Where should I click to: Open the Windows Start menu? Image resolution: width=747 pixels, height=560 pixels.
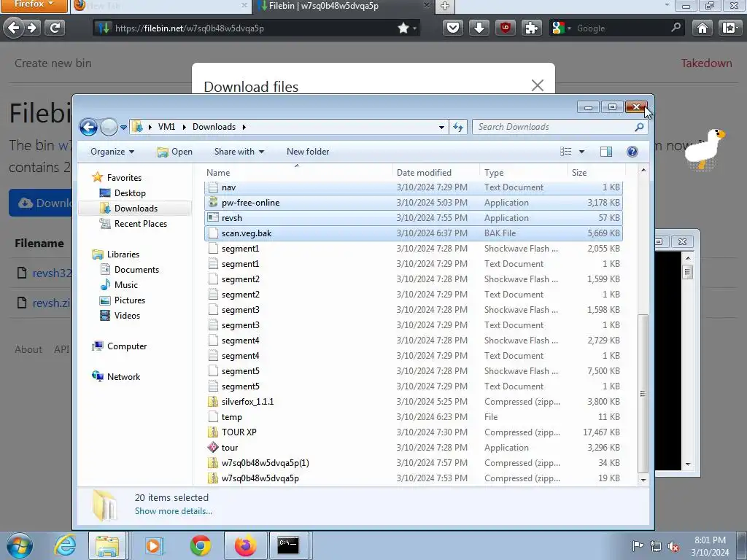[x=19, y=545]
